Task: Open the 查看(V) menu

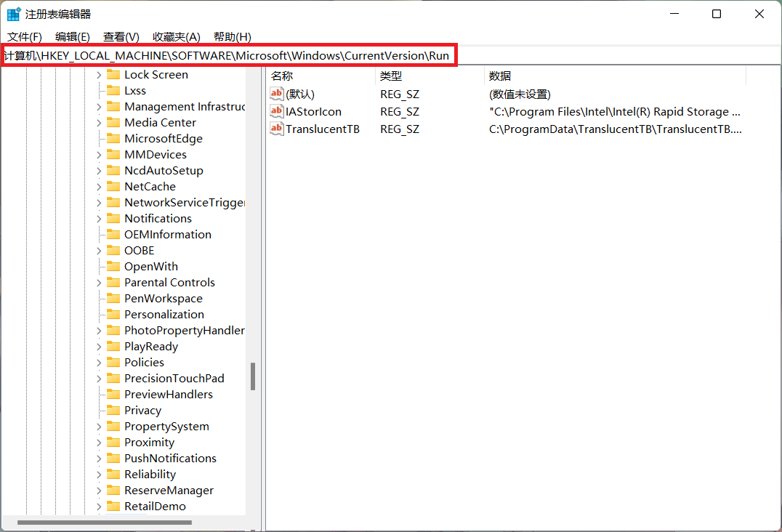Action: [x=120, y=36]
